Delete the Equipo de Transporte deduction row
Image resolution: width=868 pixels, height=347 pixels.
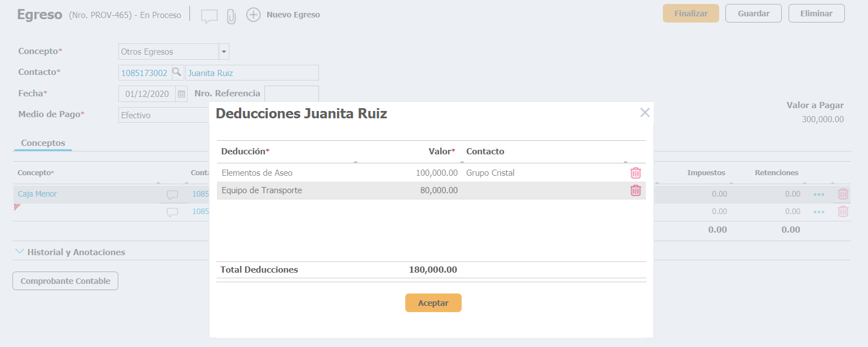click(x=635, y=190)
